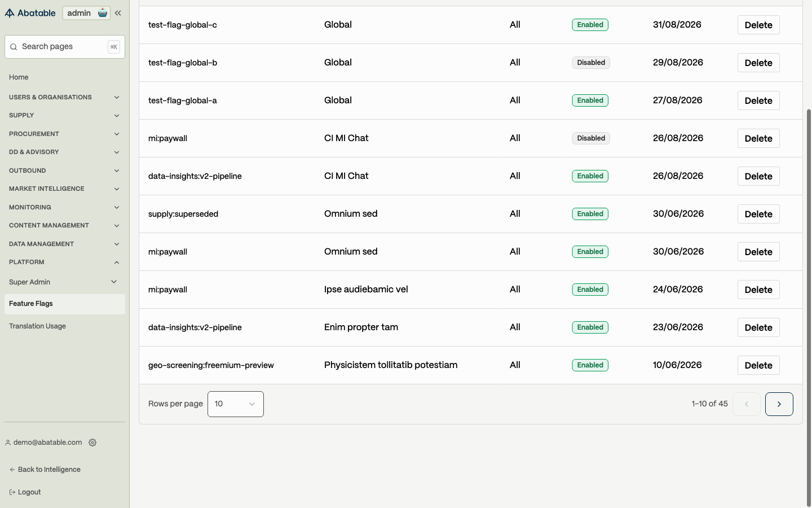Click the Abatable logo icon
Viewport: 812px width, 508px height.
tap(10, 13)
